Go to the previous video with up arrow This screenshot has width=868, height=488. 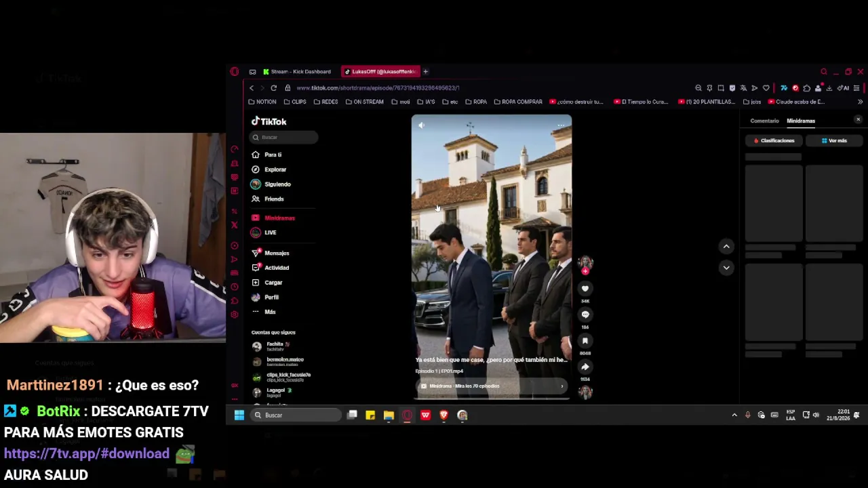pos(726,247)
